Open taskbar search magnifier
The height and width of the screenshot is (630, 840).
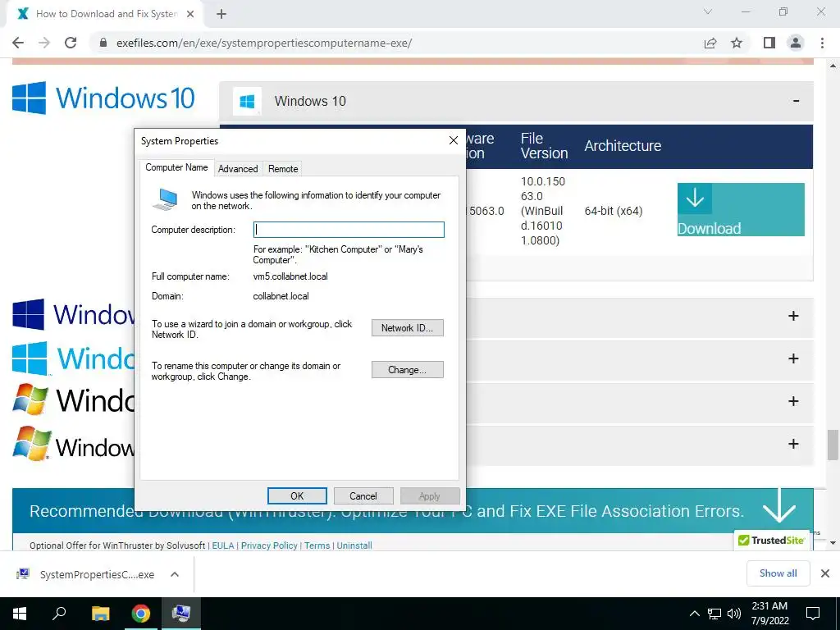59,614
